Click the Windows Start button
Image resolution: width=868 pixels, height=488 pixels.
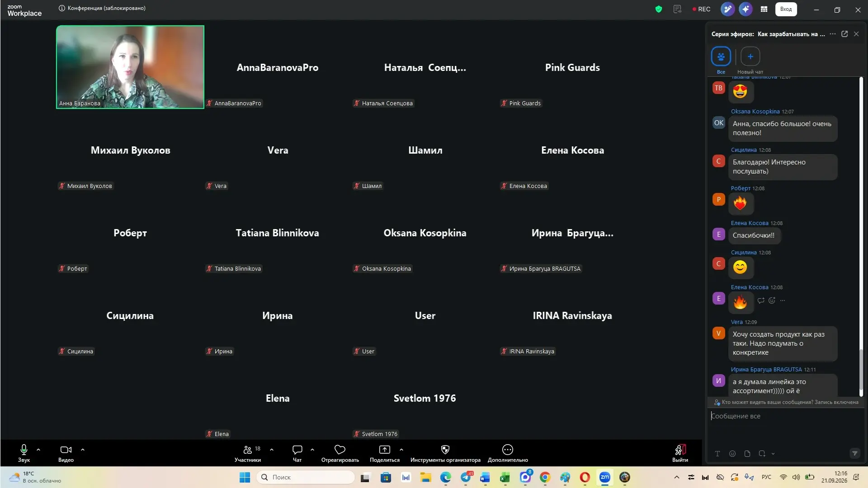245,477
